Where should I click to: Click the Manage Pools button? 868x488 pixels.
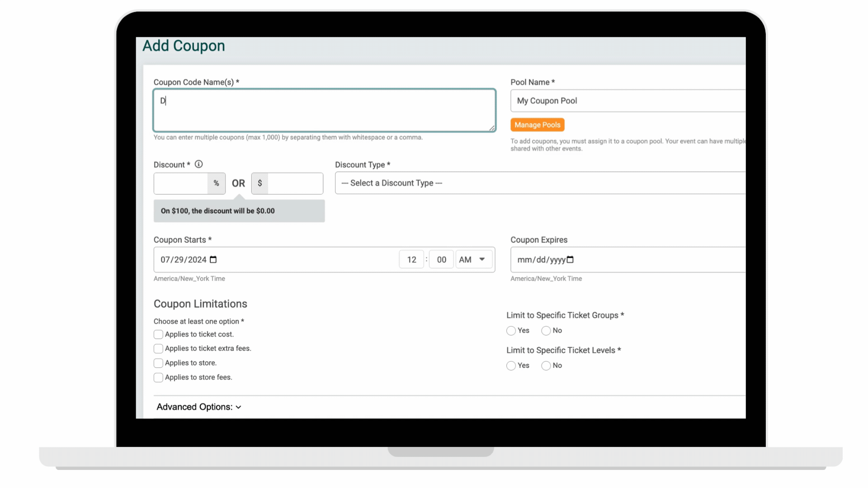click(x=537, y=125)
